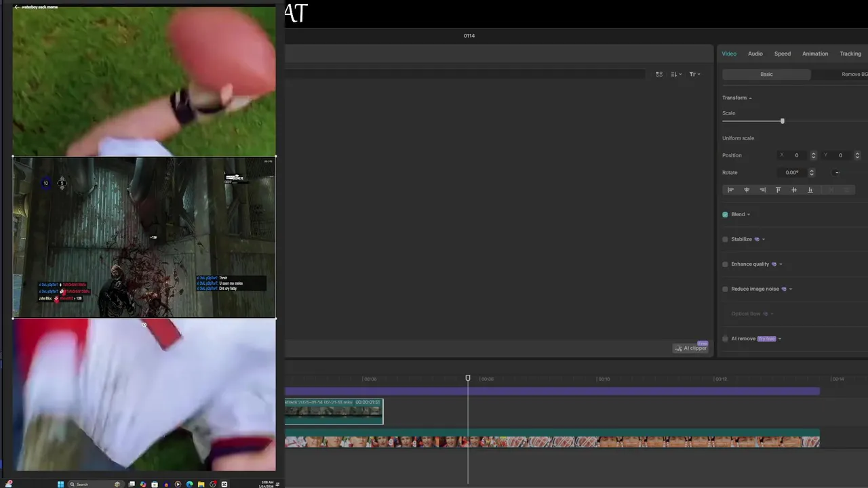868x488 pixels.
Task: Expand the AI remove options arrow
Action: coord(780,339)
